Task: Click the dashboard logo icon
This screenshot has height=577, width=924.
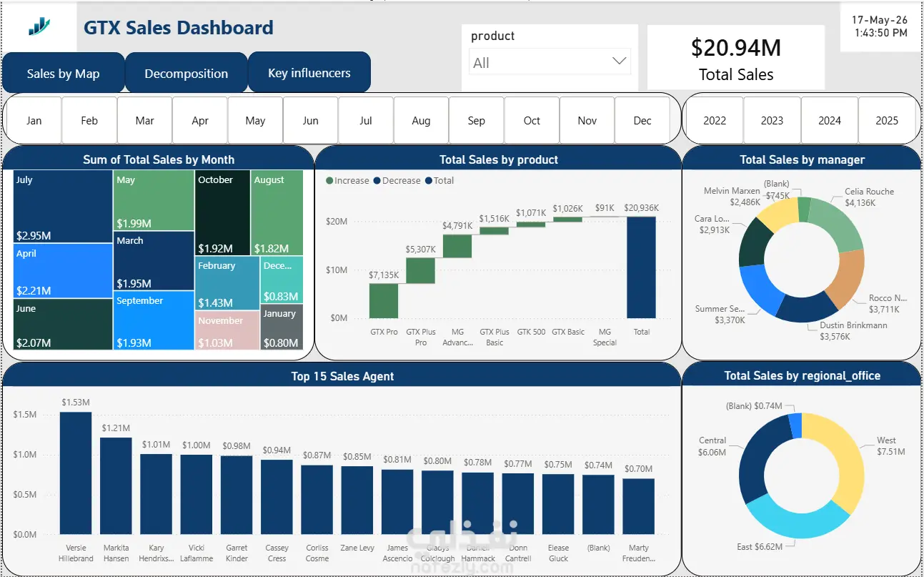Action: [x=39, y=27]
